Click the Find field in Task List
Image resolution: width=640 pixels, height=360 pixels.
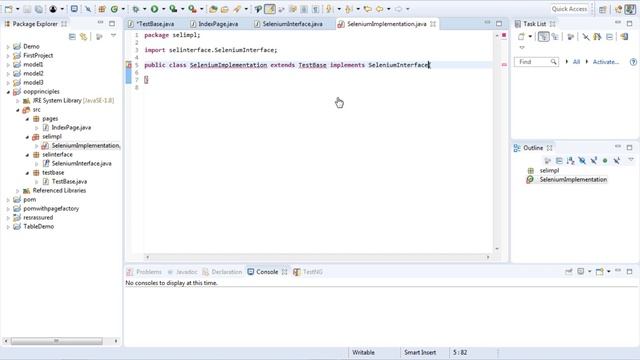pyautogui.click(x=536, y=62)
